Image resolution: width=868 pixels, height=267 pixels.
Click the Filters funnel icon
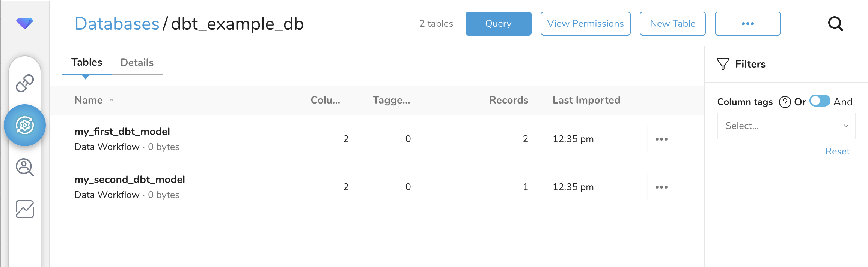coord(723,64)
